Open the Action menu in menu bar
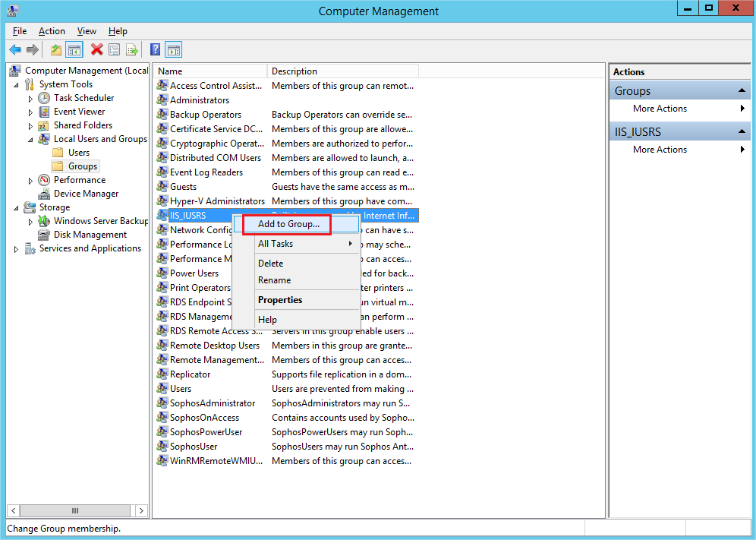Screen dimensions: 756x540 point(52,31)
